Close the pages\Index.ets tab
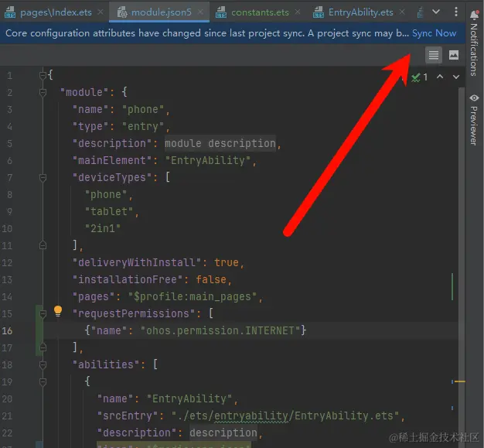484x448 pixels. [x=101, y=12]
